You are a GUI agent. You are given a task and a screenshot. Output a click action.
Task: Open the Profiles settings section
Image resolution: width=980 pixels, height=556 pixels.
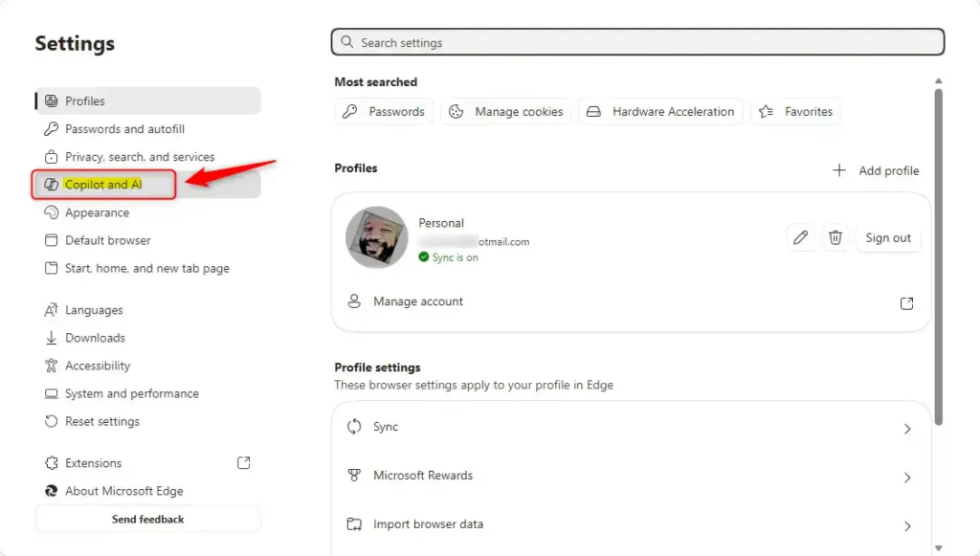tap(147, 100)
